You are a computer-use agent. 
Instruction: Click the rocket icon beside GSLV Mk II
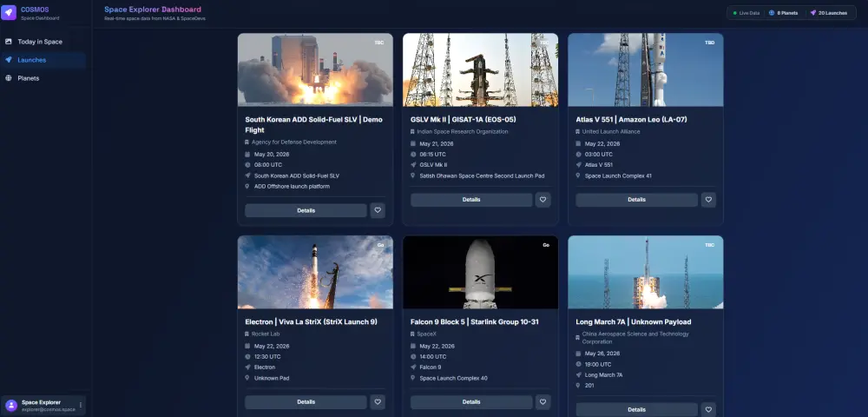coord(413,165)
